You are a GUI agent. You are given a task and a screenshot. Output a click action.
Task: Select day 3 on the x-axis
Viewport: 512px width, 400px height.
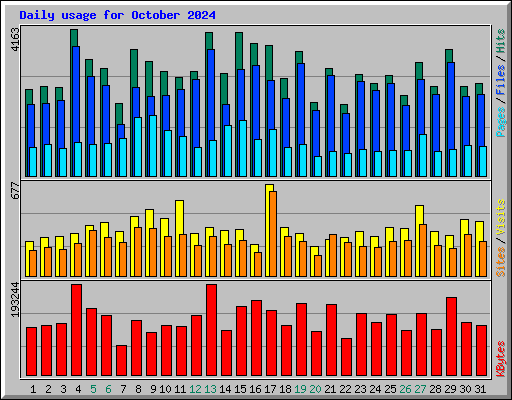63,389
